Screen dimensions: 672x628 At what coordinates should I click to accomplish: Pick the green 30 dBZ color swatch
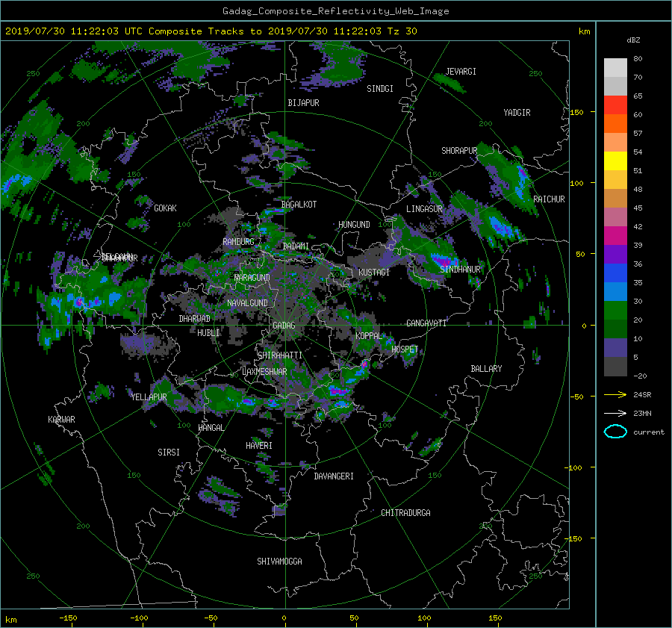coord(615,310)
